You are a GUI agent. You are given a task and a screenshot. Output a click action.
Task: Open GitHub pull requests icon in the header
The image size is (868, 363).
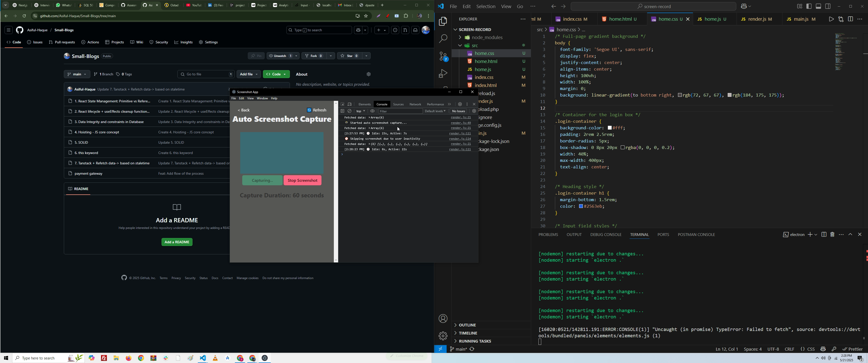coord(405,30)
